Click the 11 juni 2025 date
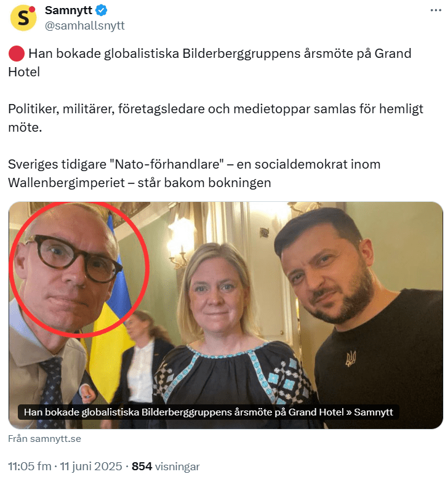The height and width of the screenshot is (477, 448). click(x=91, y=466)
